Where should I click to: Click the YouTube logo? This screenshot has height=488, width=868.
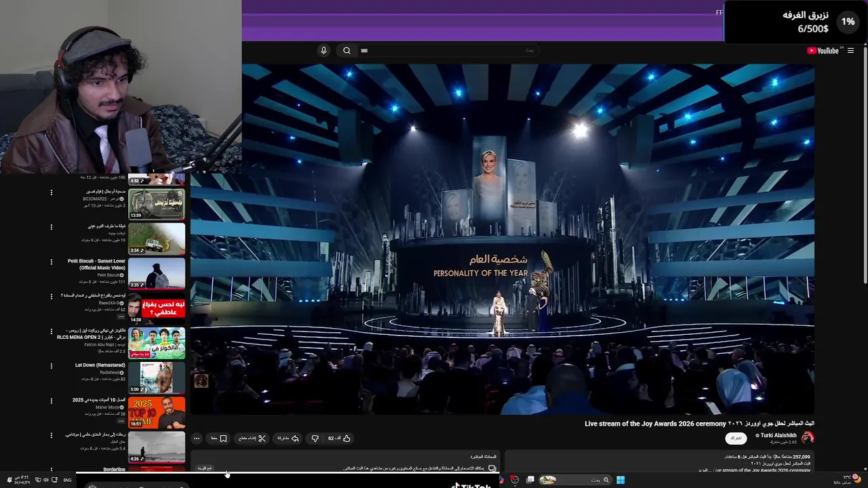tap(824, 51)
